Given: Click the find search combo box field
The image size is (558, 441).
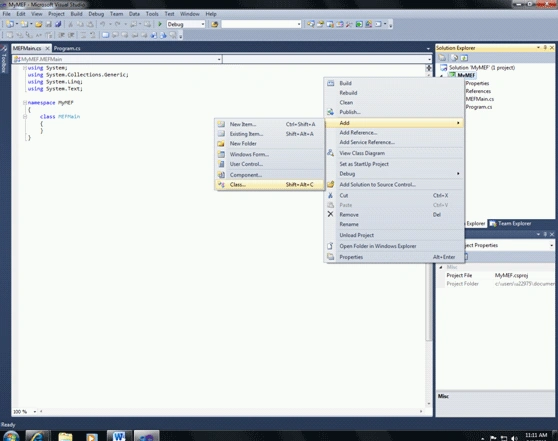Looking at the screenshot, I should (261, 24).
